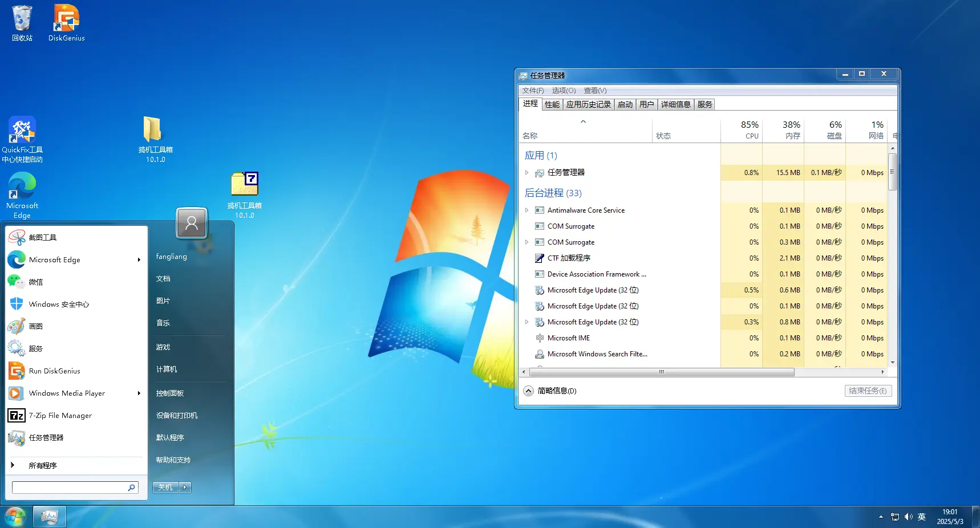Click the search magnifier icon in Start menu
Screen dimensions: 980x528
pos(131,488)
